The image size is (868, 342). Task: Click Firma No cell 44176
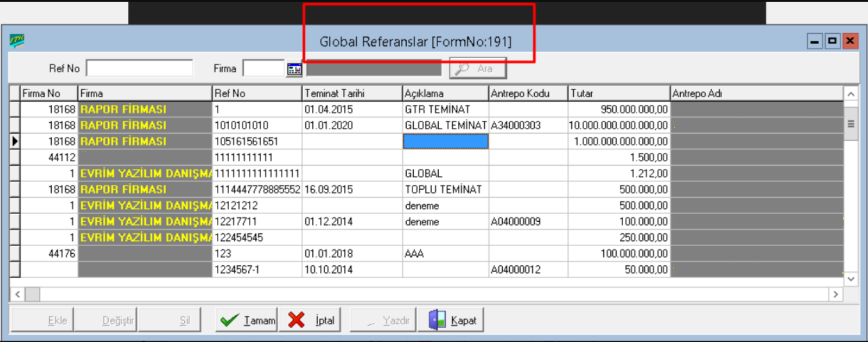pos(49,253)
